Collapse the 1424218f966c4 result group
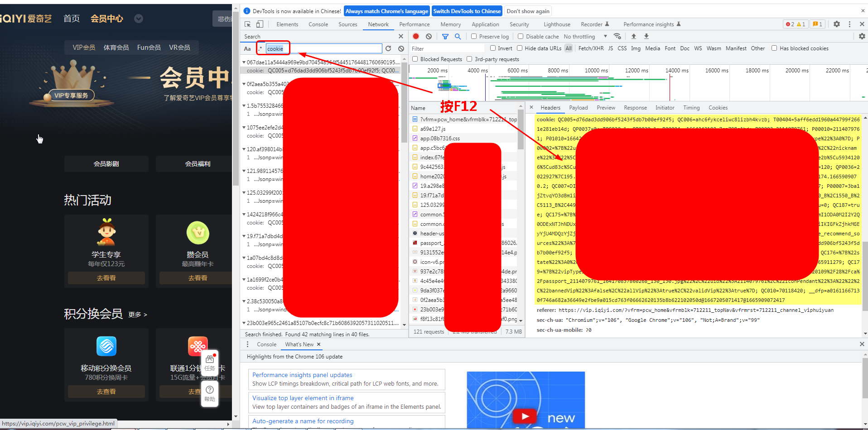The width and height of the screenshot is (868, 430). pyautogui.click(x=244, y=214)
